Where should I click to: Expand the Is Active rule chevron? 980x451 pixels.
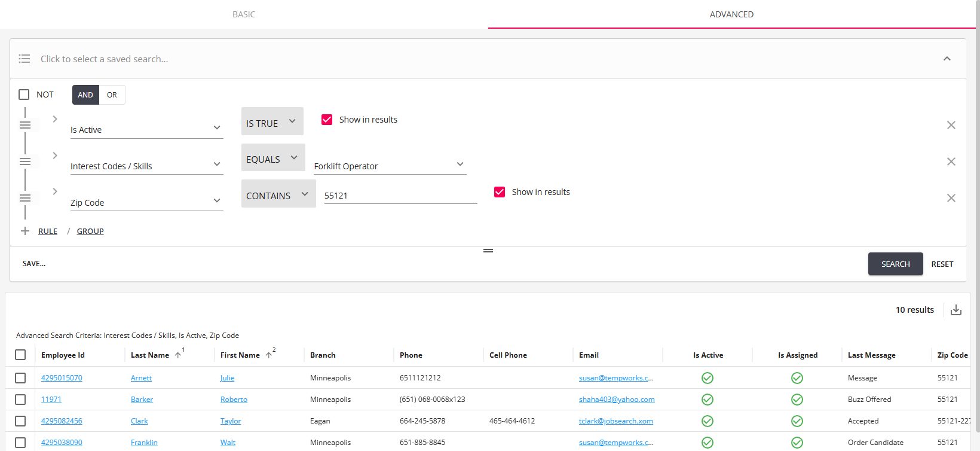55,119
